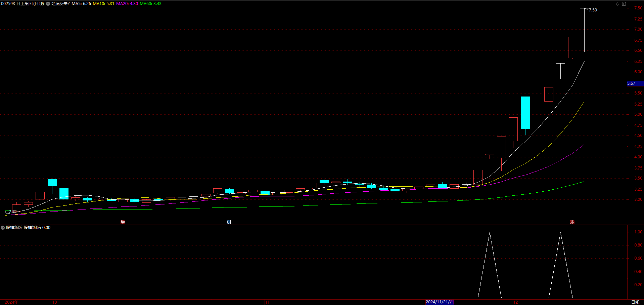Click the 1.00 indicator axis label
The height and width of the screenshot is (305, 644).
click(638, 232)
